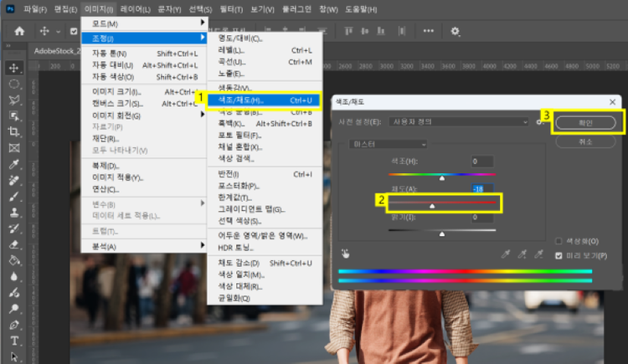The image size is (628, 364).
Task: Choose 색조/채도(H) from the submenu
Action: click(265, 100)
